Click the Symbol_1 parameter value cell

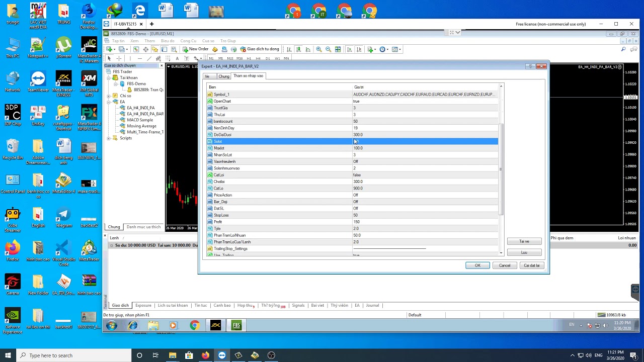425,95
